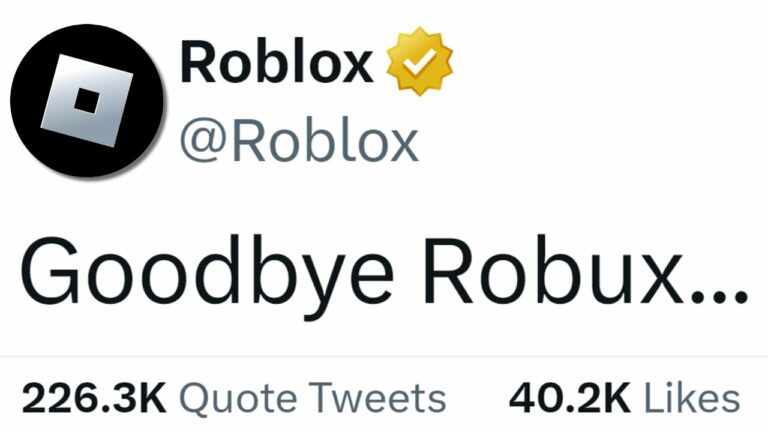768x432 pixels.
Task: Click the small black hole in the logo
Action: tap(87, 101)
